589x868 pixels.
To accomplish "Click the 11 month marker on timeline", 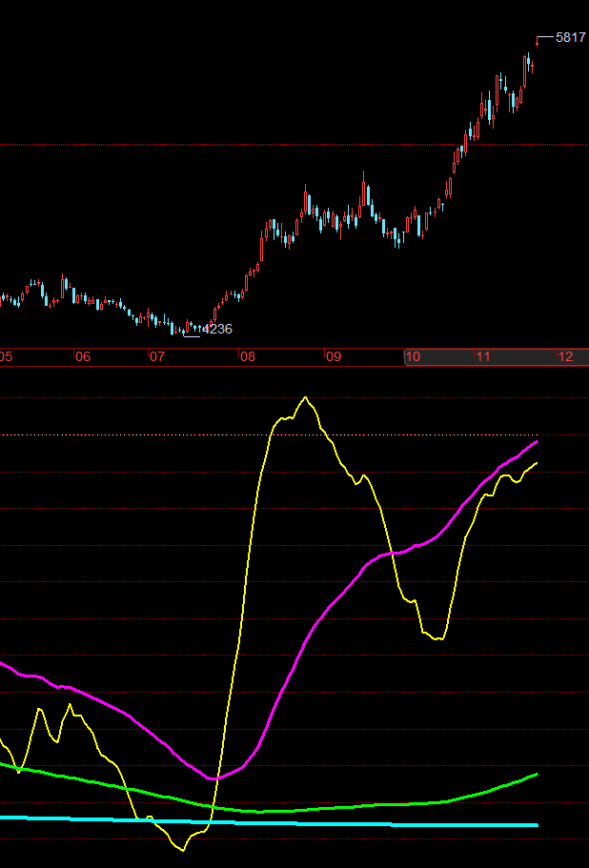I will click(x=484, y=356).
